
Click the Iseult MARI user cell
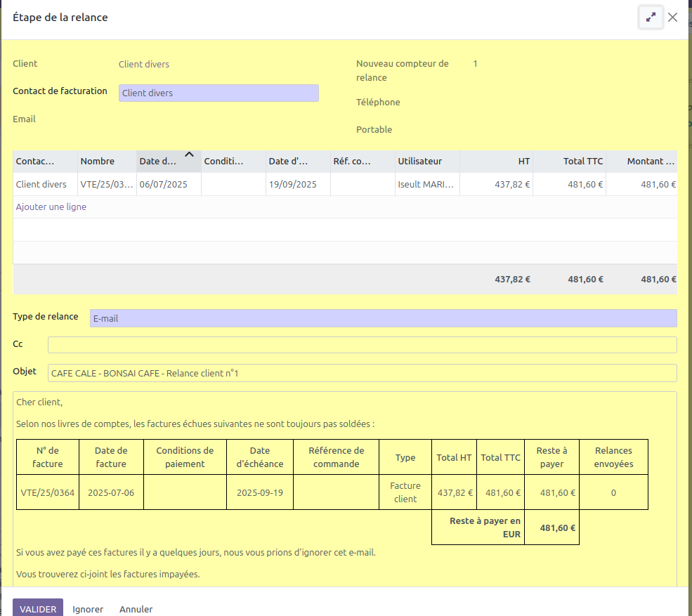click(x=426, y=185)
